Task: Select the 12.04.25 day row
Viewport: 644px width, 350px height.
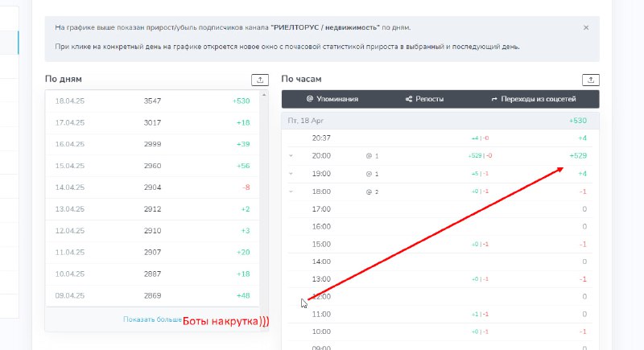Action: point(152,231)
